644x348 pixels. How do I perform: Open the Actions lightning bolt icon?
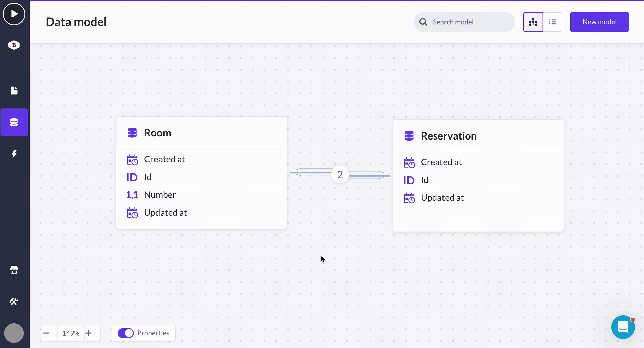(14, 154)
